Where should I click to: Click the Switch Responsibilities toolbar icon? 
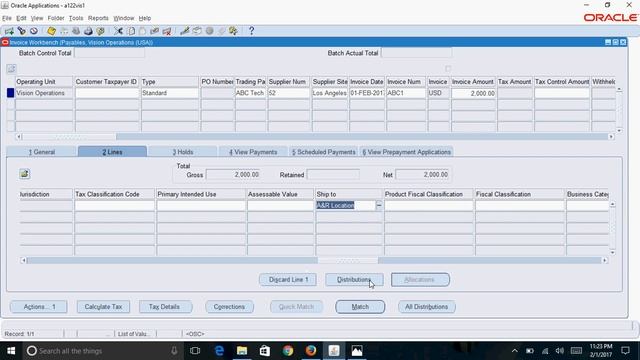tap(76, 31)
